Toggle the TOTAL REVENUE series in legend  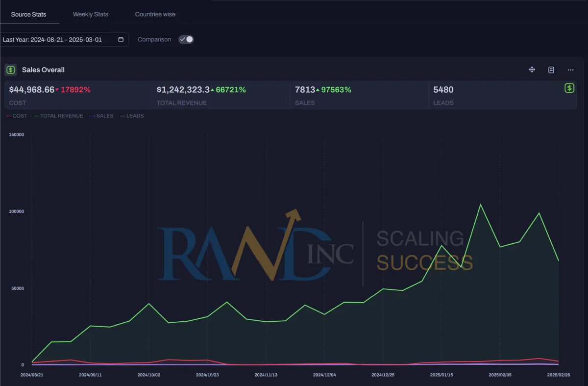[58, 116]
